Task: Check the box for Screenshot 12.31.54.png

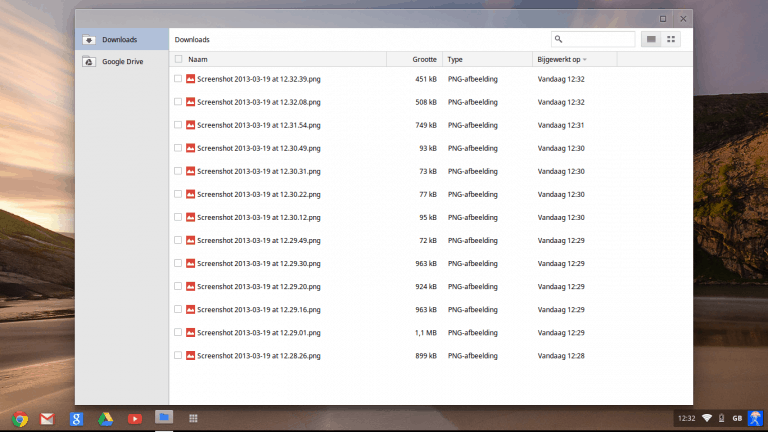Action: coord(178,125)
